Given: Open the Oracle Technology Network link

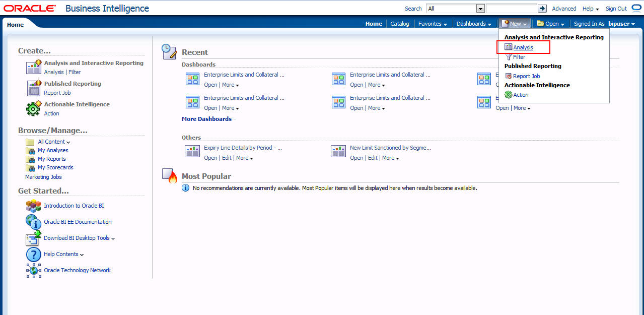Looking at the screenshot, I should [x=77, y=270].
